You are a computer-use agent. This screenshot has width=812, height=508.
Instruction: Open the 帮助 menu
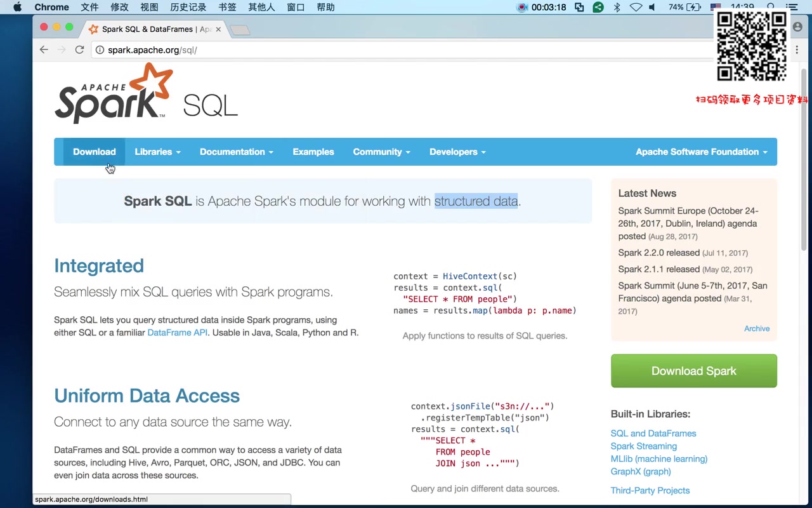(325, 7)
